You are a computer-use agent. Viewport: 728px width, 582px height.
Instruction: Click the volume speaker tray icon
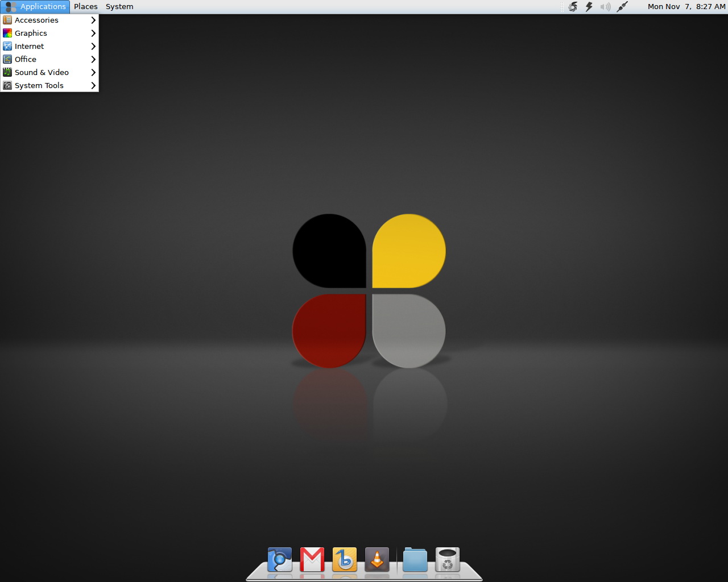click(606, 7)
